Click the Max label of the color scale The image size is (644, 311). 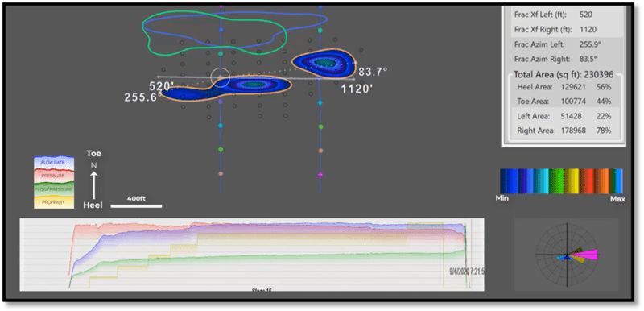(x=617, y=199)
